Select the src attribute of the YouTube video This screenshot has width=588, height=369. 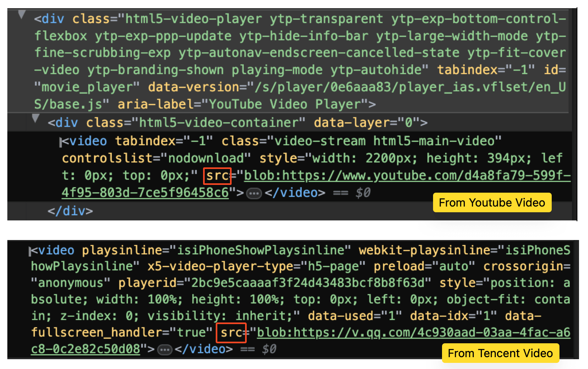click(217, 176)
